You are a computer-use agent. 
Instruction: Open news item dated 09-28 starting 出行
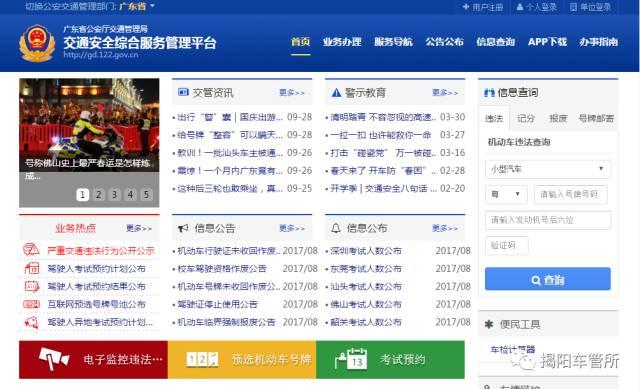[230, 117]
